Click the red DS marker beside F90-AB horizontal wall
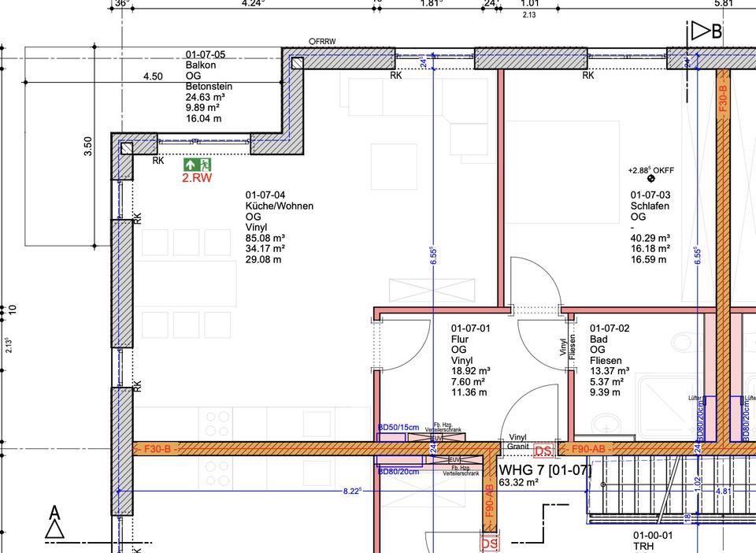 (x=543, y=451)
